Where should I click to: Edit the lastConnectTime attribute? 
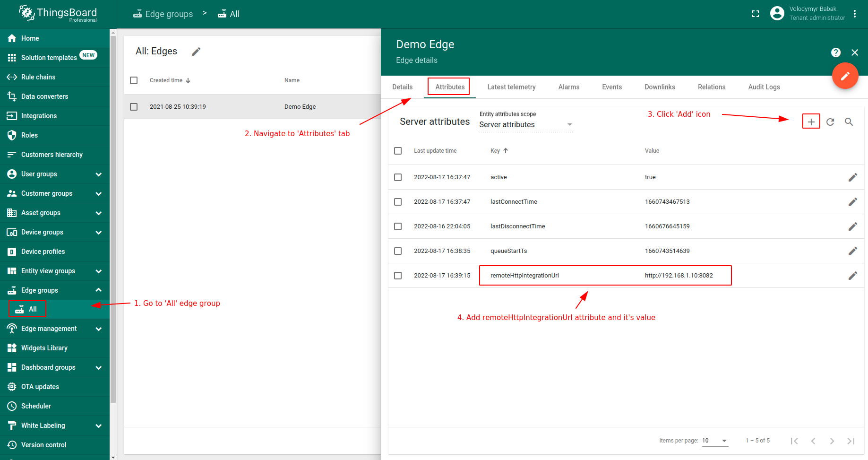pyautogui.click(x=853, y=202)
